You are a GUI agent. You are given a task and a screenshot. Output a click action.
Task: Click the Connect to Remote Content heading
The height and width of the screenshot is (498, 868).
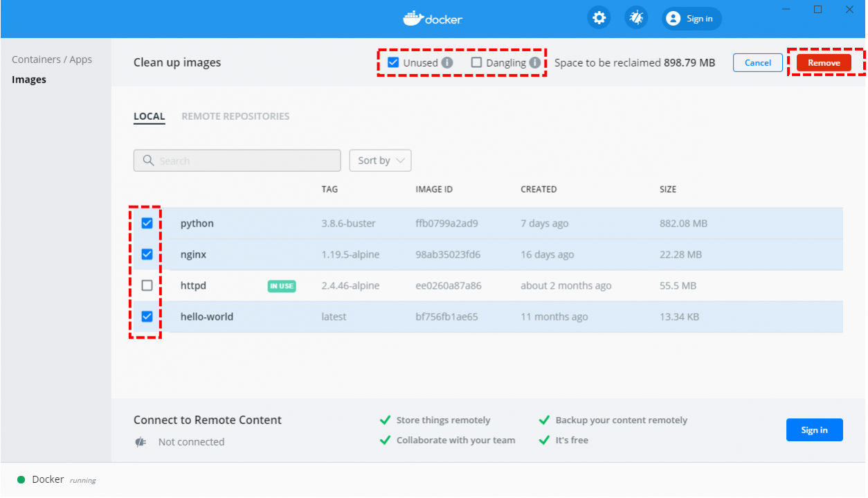coord(208,420)
